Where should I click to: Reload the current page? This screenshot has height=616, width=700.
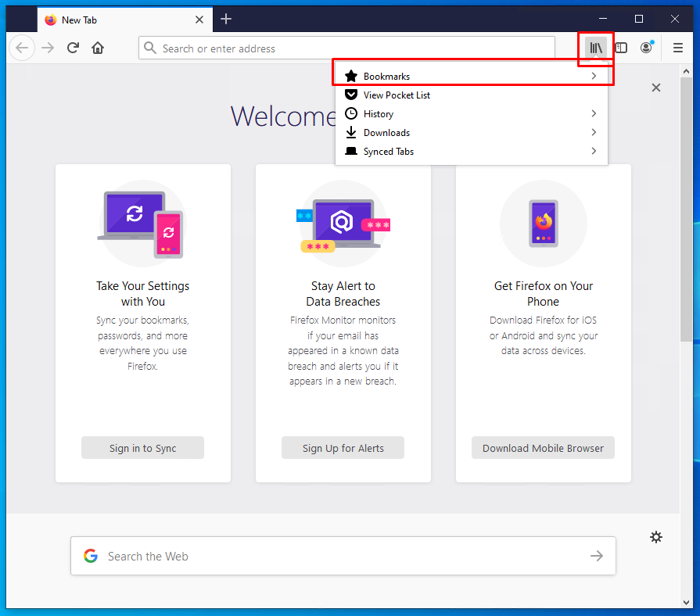(x=73, y=48)
